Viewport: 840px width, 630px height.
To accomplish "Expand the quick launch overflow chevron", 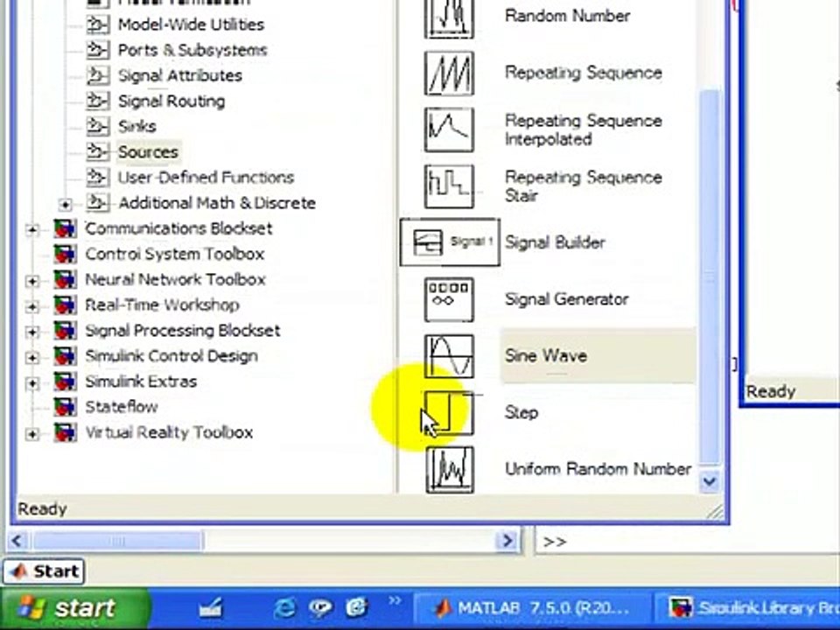I will [x=395, y=600].
